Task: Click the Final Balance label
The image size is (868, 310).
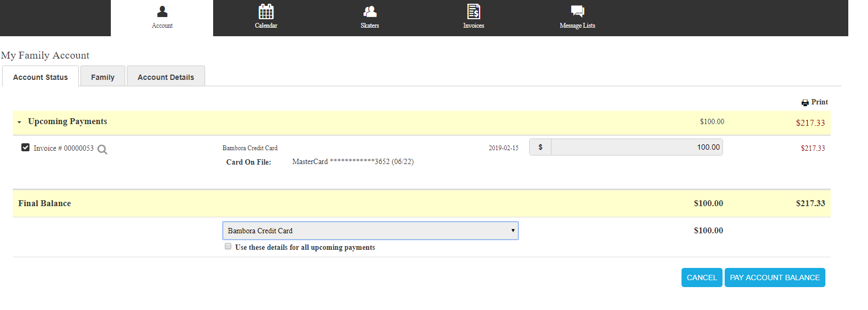Action: (x=45, y=203)
